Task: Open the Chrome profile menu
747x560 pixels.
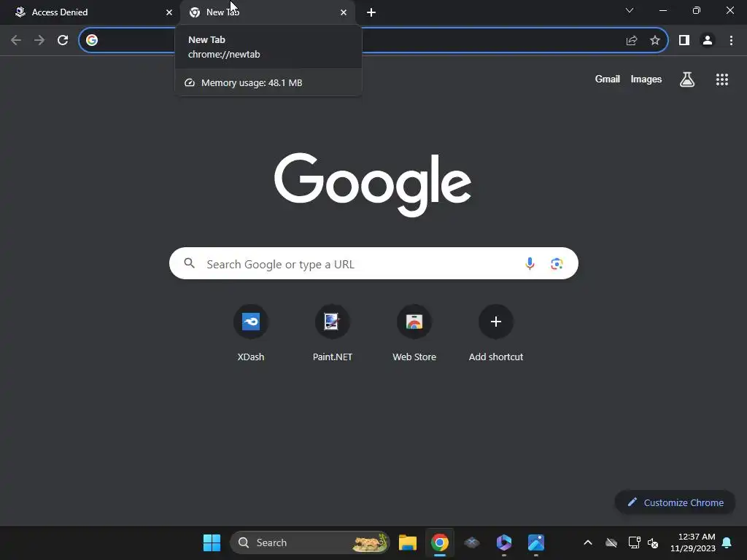Action: point(708,40)
